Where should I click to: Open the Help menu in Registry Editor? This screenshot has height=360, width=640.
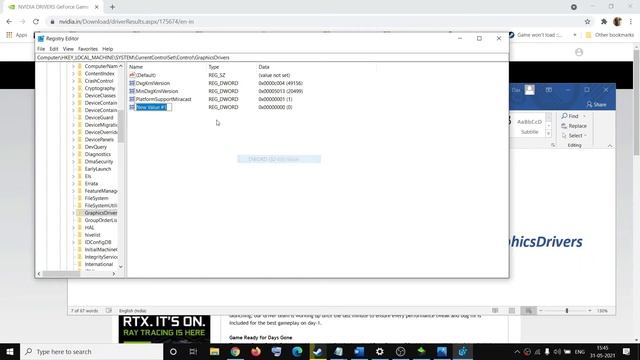(107, 49)
